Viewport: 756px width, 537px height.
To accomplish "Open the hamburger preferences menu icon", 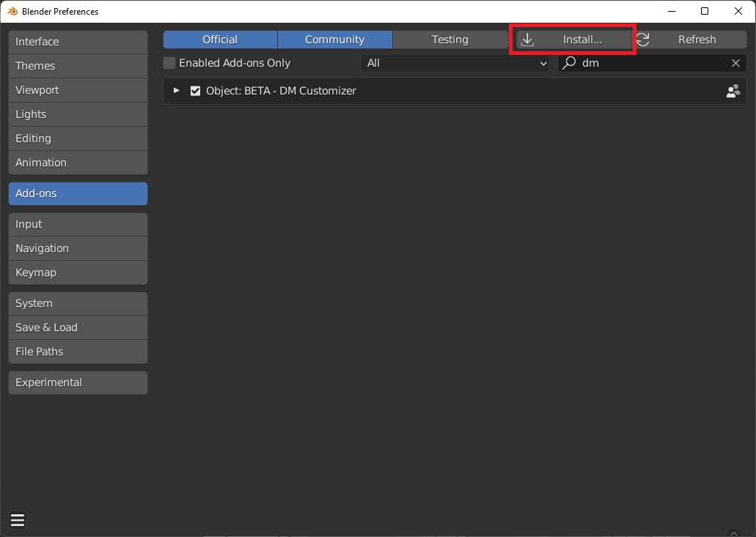I will coord(18,520).
